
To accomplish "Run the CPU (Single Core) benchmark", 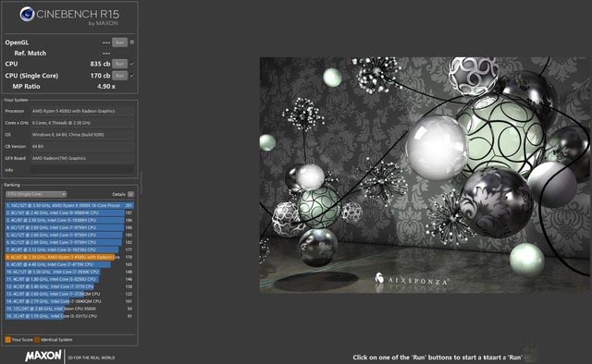I will pos(119,76).
